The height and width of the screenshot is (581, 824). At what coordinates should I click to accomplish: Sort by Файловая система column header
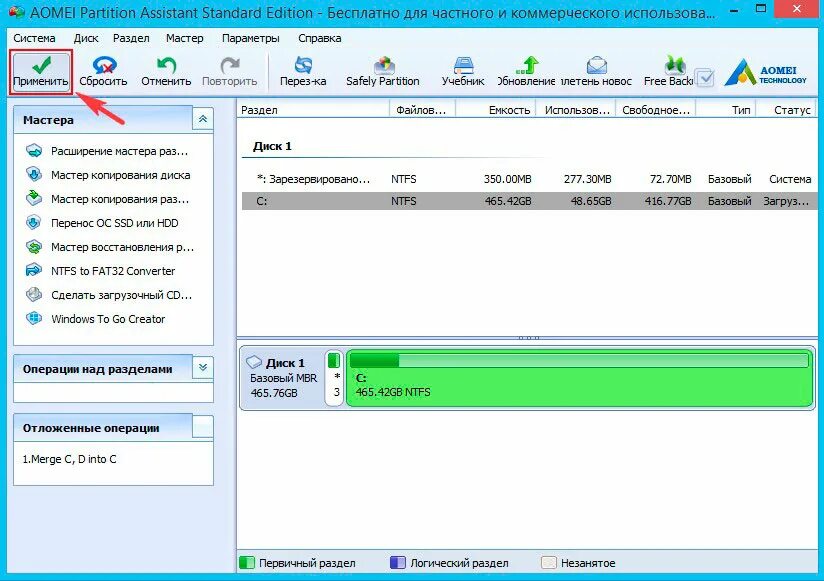pyautogui.click(x=422, y=110)
